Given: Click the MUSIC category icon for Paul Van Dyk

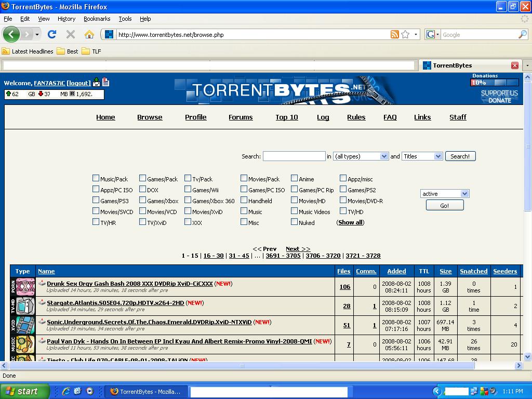Looking at the screenshot, I should [23, 345].
